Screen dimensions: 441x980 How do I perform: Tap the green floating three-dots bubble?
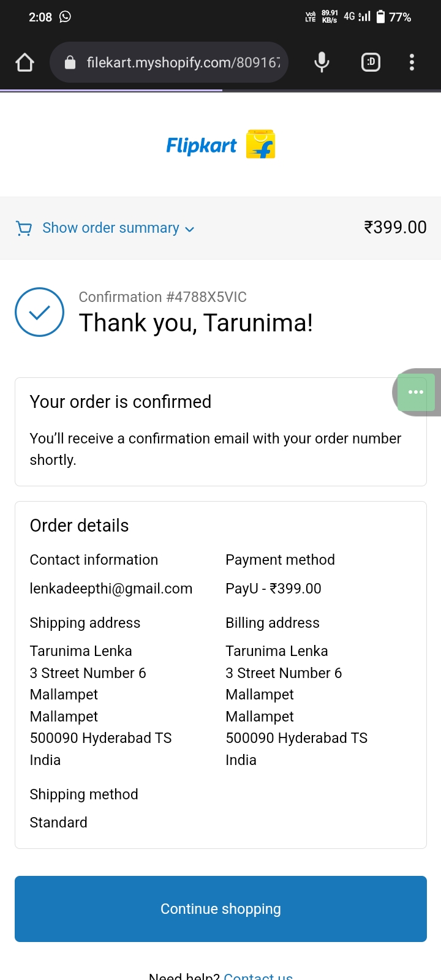click(416, 392)
